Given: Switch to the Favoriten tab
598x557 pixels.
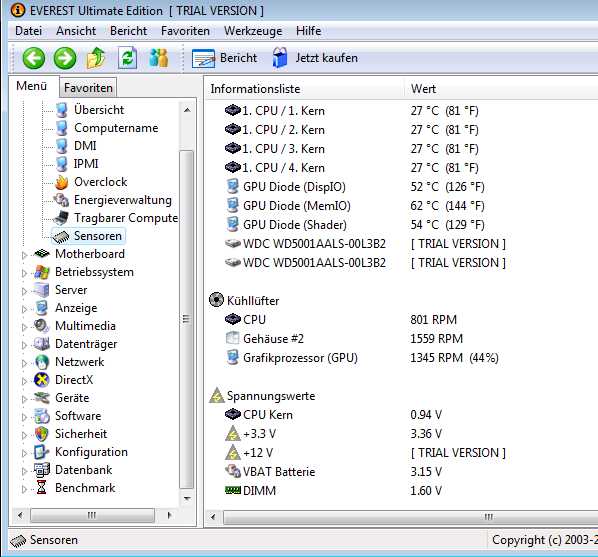Looking at the screenshot, I should coord(88,88).
